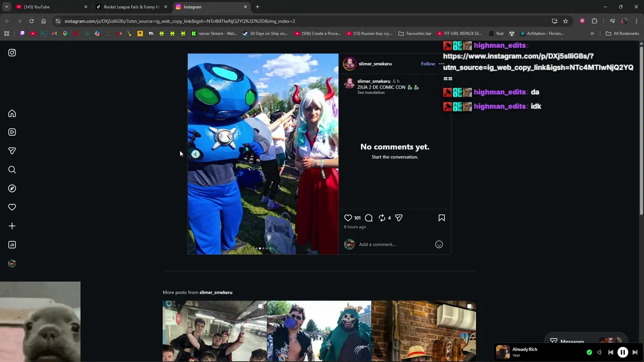Click the install app icon in address bar

coord(554,21)
